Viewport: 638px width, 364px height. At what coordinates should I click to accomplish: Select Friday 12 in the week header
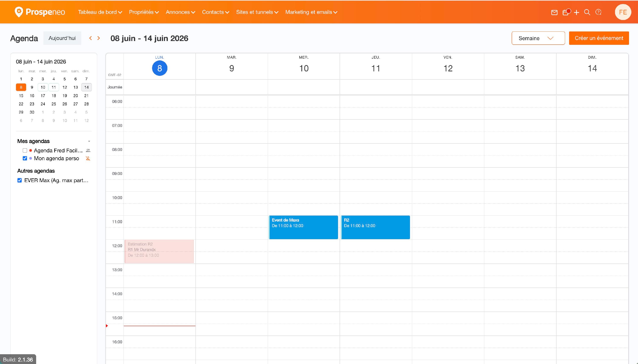coord(448,68)
